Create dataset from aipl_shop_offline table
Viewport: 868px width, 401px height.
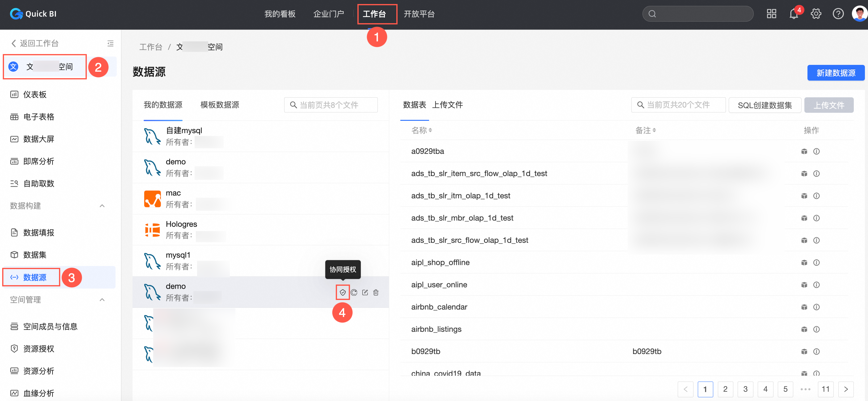[804, 263]
